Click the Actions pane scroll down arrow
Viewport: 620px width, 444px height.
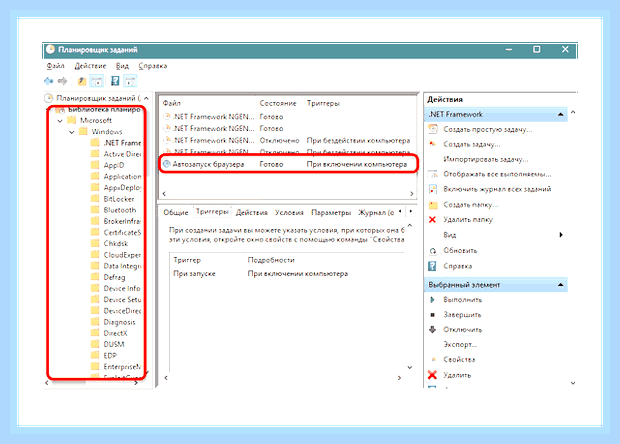click(x=573, y=383)
